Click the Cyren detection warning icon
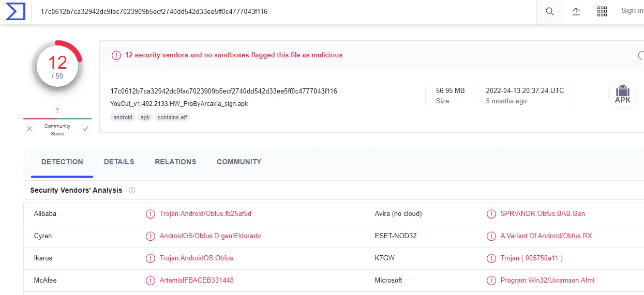Image resolution: width=644 pixels, height=295 pixels. click(x=151, y=236)
